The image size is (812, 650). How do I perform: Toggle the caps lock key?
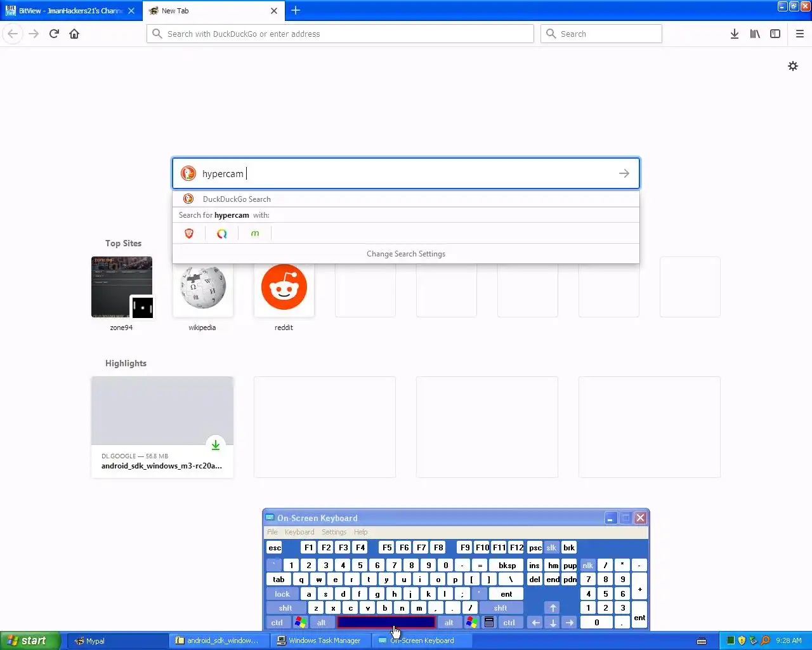282,594
